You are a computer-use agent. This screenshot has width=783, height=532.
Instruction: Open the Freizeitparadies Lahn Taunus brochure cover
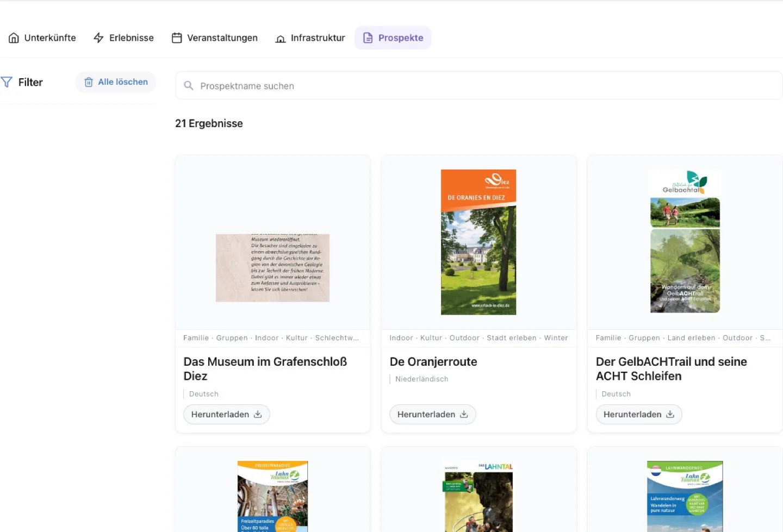[272, 497]
